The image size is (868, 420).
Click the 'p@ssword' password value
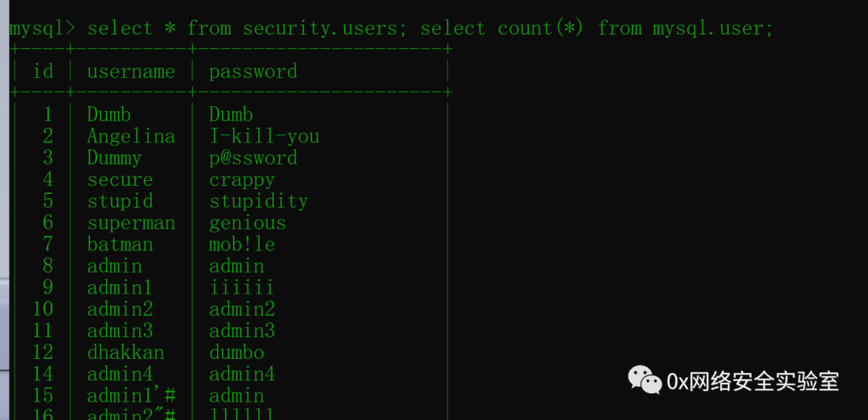pyautogui.click(x=253, y=158)
